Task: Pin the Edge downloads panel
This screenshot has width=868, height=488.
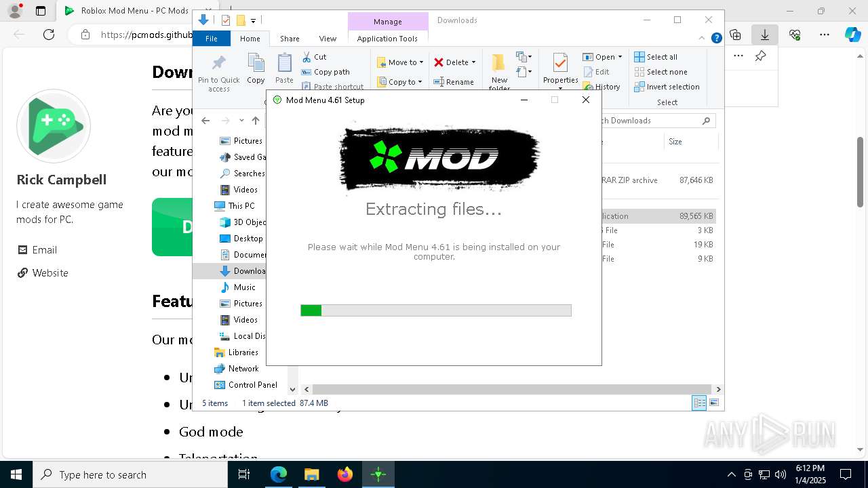Action: pyautogui.click(x=760, y=56)
